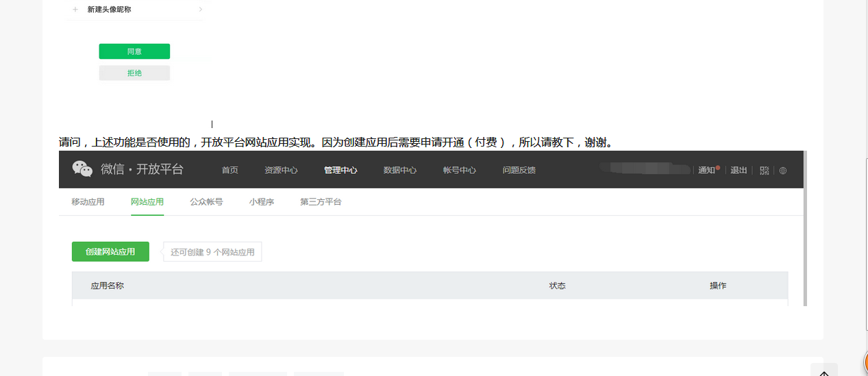Click the plus icon beside 新建头像昵称
This screenshot has width=868, height=376.
(x=75, y=10)
